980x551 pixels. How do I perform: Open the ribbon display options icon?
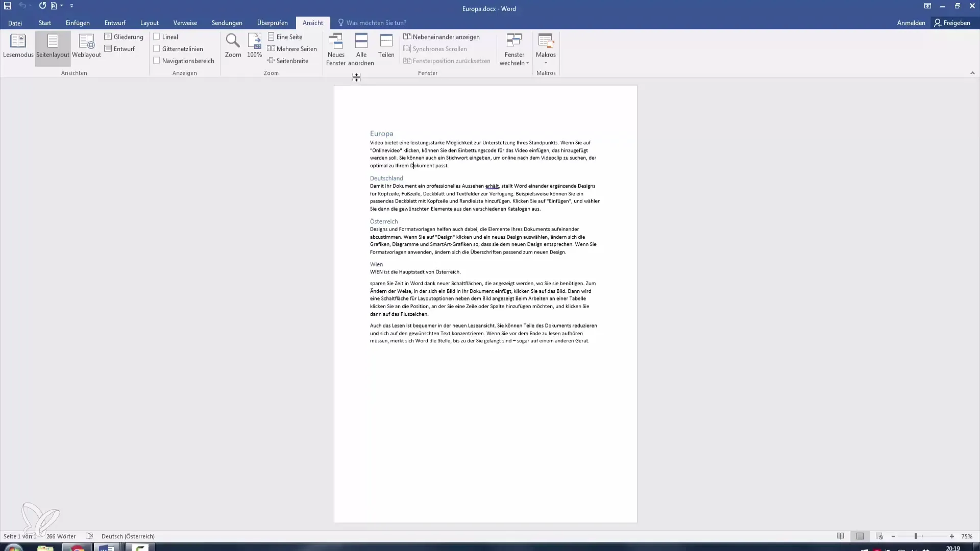927,6
